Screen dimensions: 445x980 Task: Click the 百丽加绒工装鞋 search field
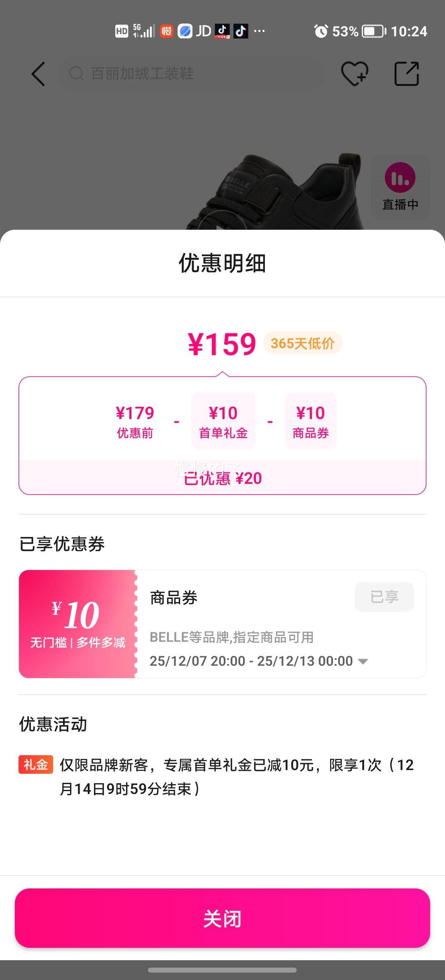pos(192,74)
